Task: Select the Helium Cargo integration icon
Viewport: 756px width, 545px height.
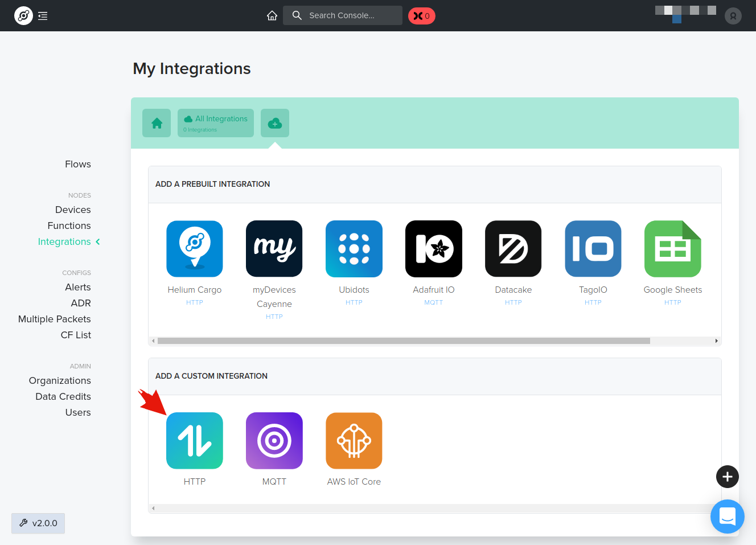Action: 195,249
